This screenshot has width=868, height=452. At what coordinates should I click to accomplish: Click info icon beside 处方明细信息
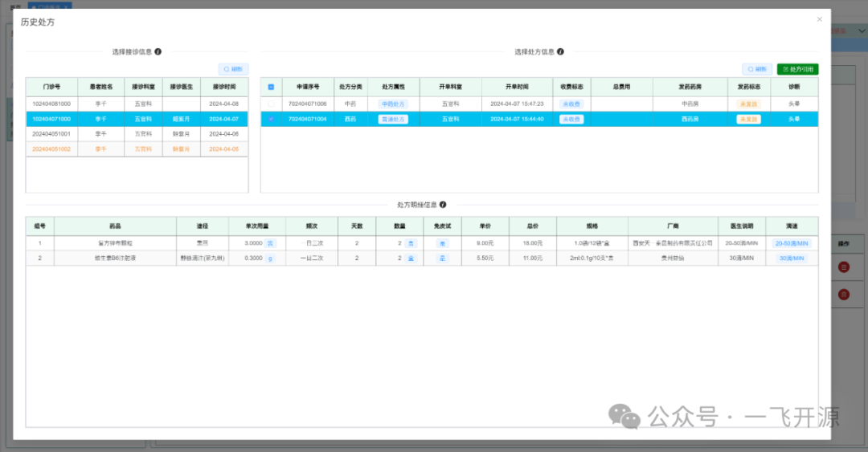(443, 205)
